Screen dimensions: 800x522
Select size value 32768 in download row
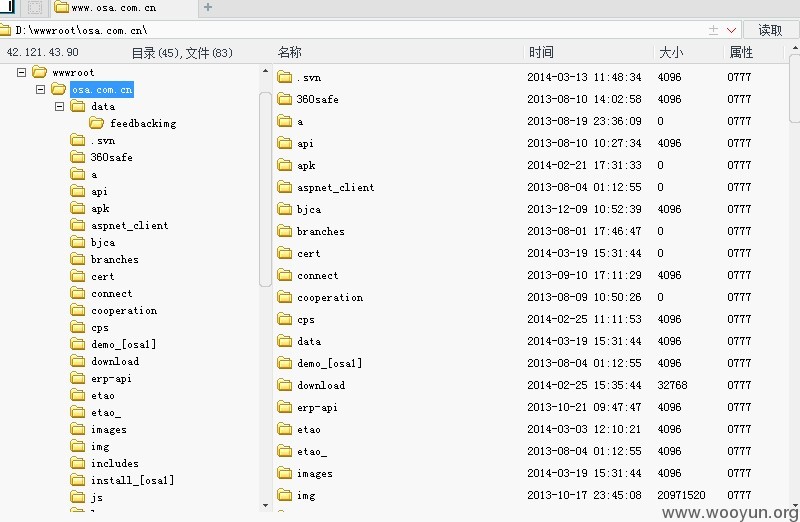672,385
